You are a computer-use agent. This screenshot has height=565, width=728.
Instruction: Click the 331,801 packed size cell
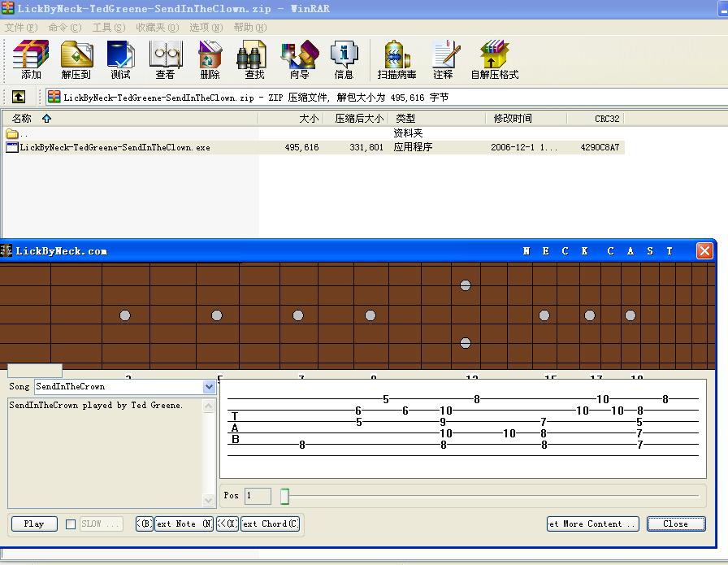click(x=366, y=147)
